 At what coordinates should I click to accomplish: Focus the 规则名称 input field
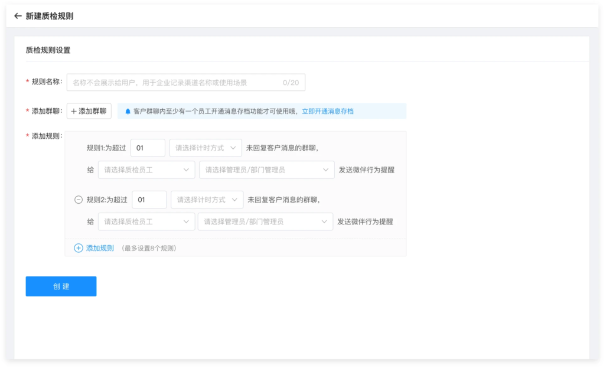pyautogui.click(x=186, y=82)
